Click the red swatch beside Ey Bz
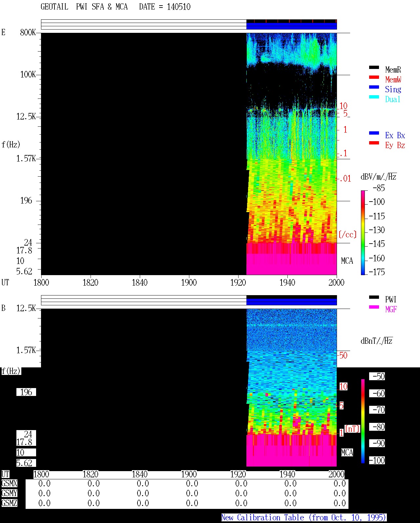Image resolution: width=420 pixels, height=523 pixels. 374,143
